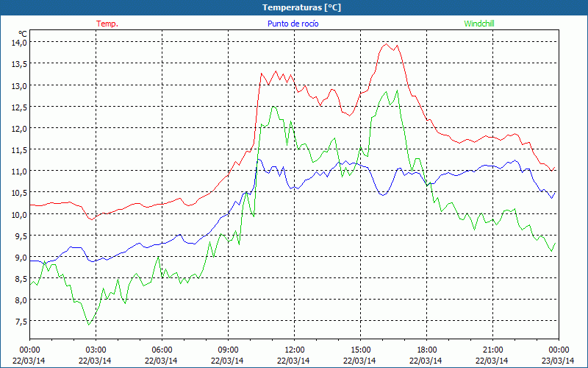
Task: Click the Temperaturas [°C] chart title
Action: point(293,7)
